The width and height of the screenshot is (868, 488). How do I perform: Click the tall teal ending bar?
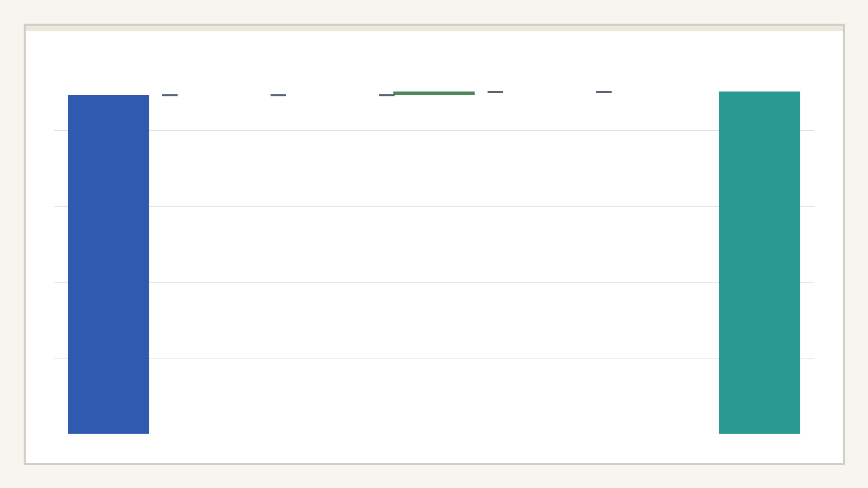pos(759,263)
